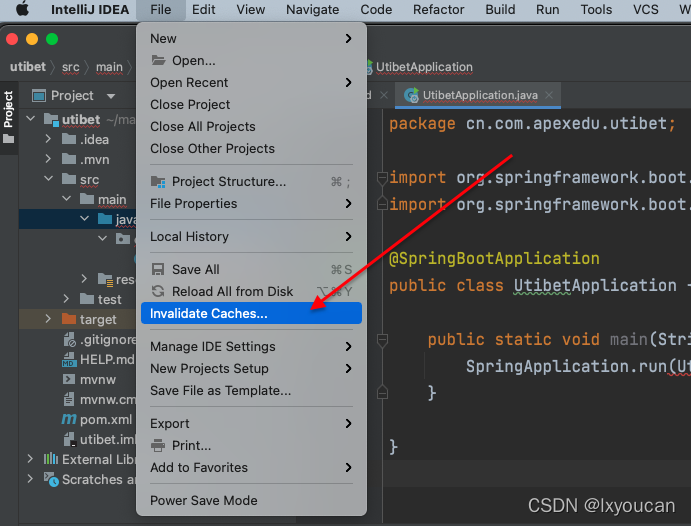Image resolution: width=691 pixels, height=526 pixels.
Task: Click the src breadcrumb
Action: (x=71, y=67)
